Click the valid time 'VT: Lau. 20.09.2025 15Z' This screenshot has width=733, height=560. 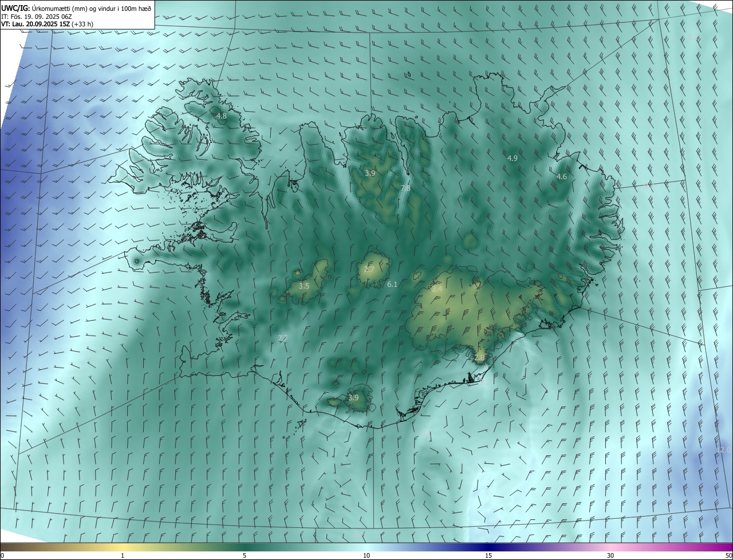[x=36, y=24]
